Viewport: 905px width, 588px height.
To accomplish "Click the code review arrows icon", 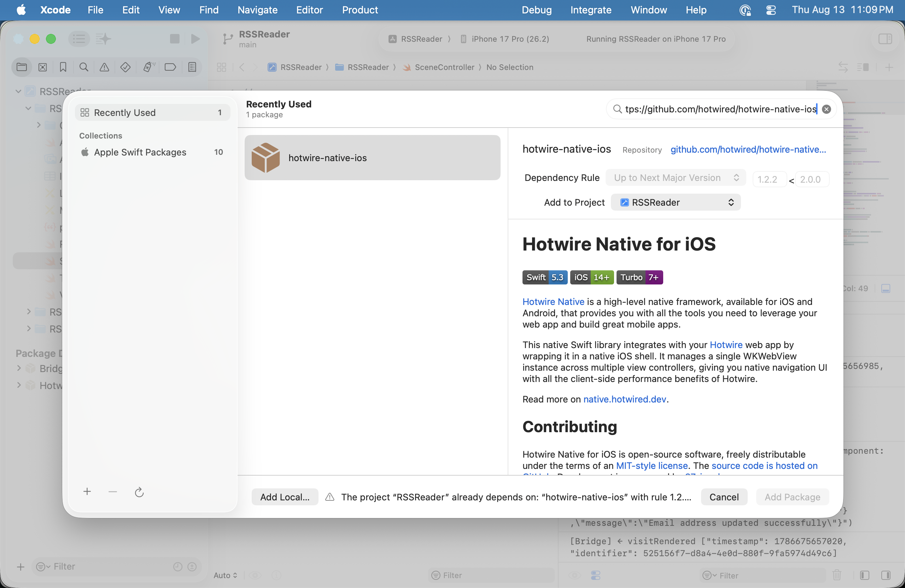I will click(843, 67).
